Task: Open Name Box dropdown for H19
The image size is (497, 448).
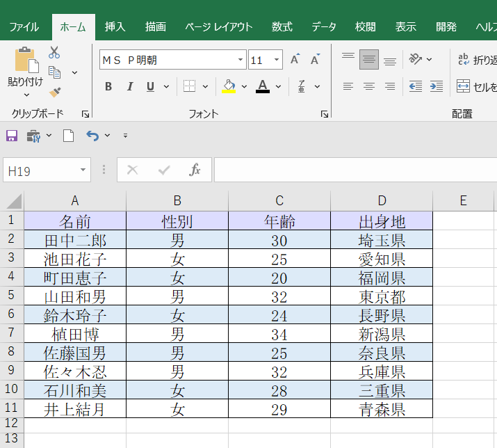Action: 83,170
